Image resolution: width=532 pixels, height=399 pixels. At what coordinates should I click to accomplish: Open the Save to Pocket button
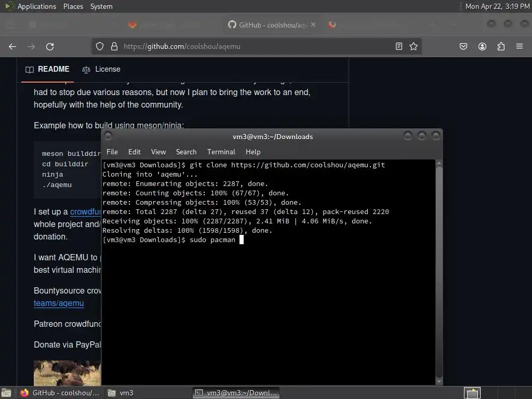[x=463, y=46]
